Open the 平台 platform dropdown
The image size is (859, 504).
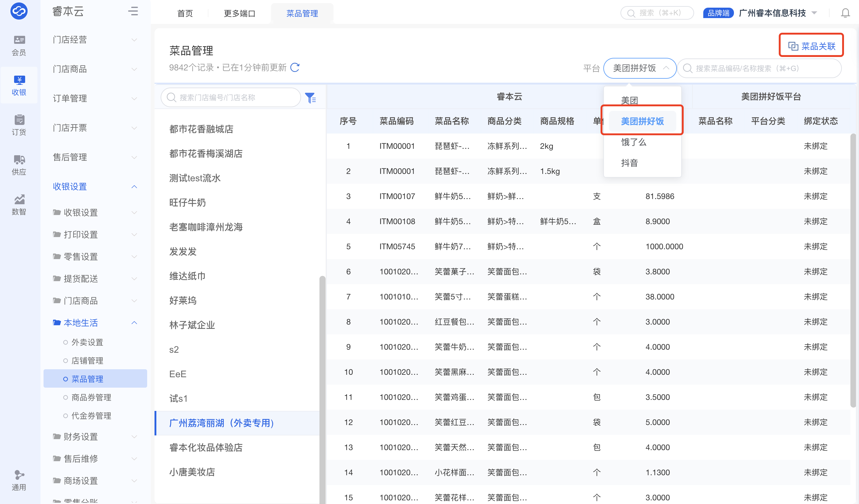point(639,68)
